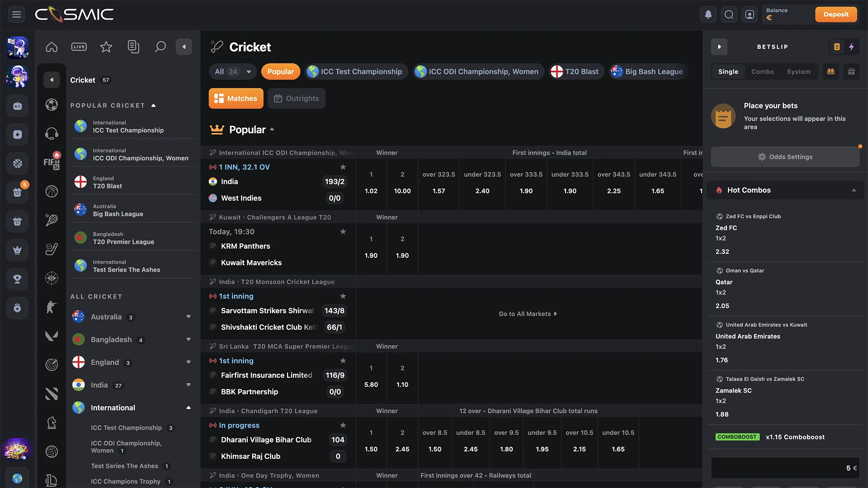Image resolution: width=868 pixels, height=488 pixels.
Task: Select the FIFA sport icon
Action: pyautogui.click(x=52, y=162)
